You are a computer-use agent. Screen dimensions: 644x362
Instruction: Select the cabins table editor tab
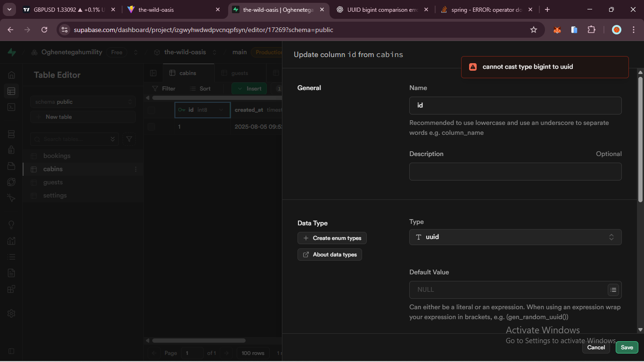point(188,73)
